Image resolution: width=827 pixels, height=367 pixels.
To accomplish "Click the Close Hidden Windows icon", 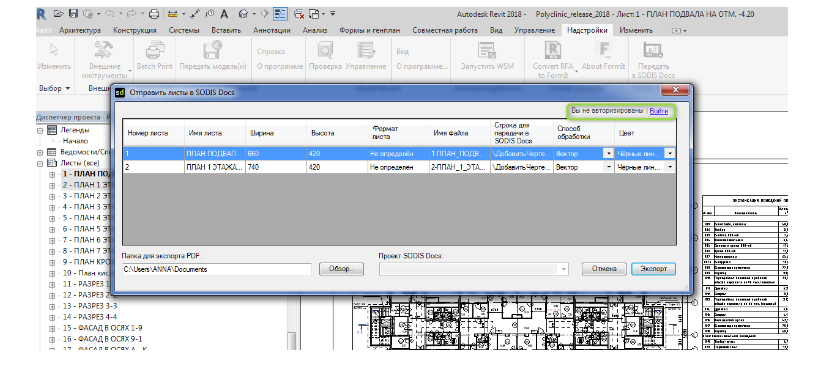I will coord(299,14).
